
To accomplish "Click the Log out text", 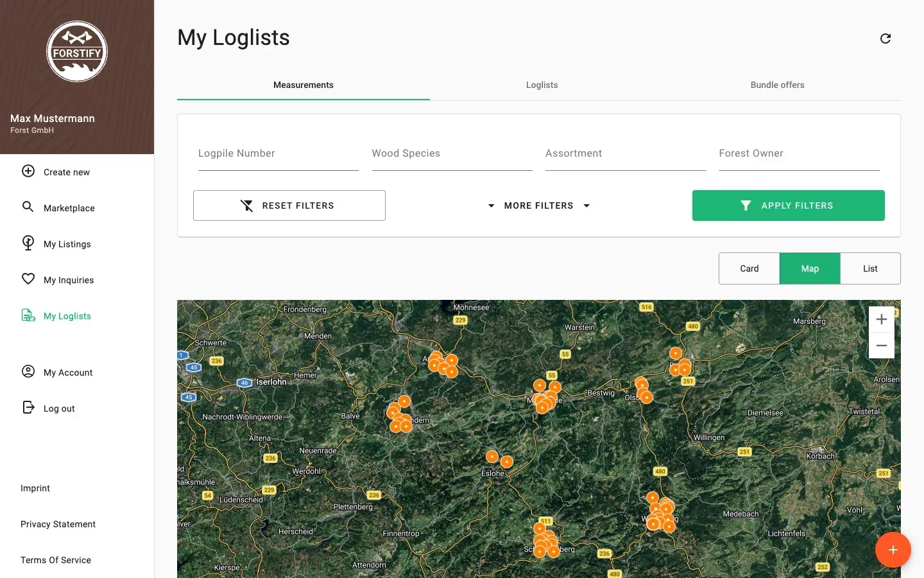I will tap(59, 408).
